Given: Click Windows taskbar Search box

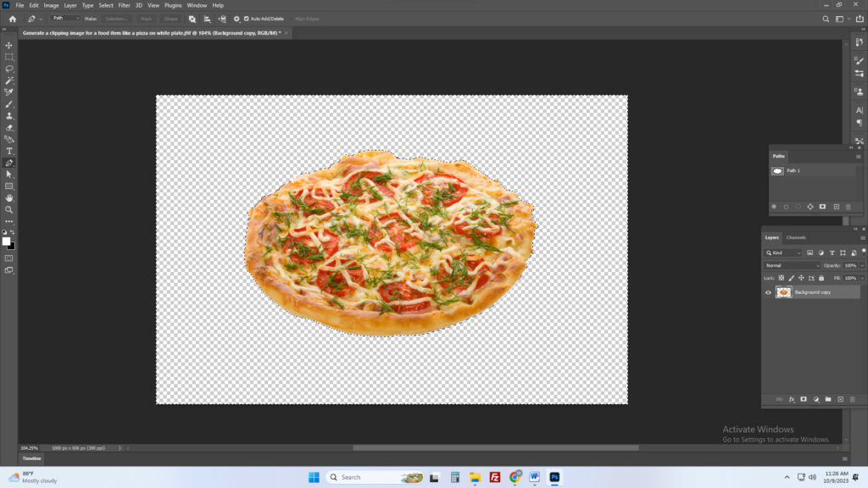Looking at the screenshot, I should [376, 477].
